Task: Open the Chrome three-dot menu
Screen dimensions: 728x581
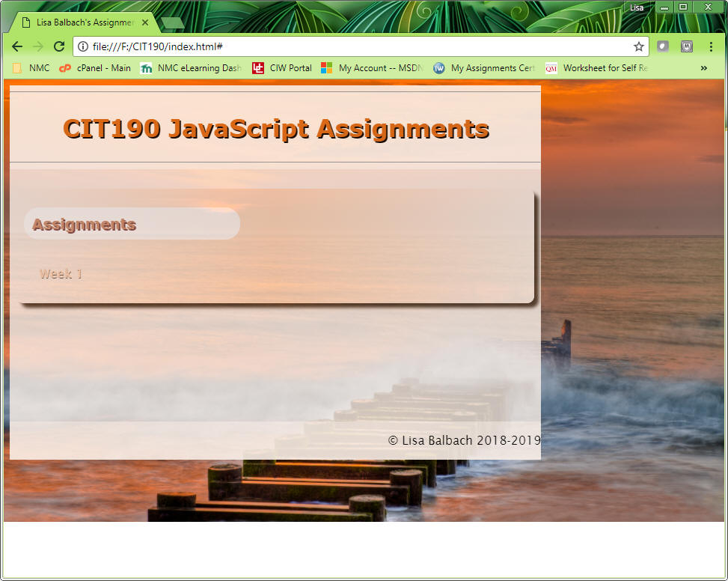Action: (x=711, y=46)
